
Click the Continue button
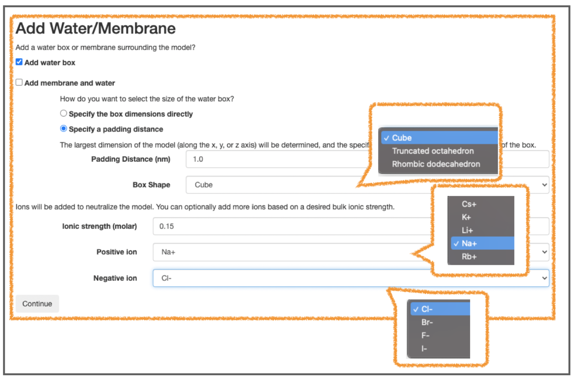(x=37, y=304)
